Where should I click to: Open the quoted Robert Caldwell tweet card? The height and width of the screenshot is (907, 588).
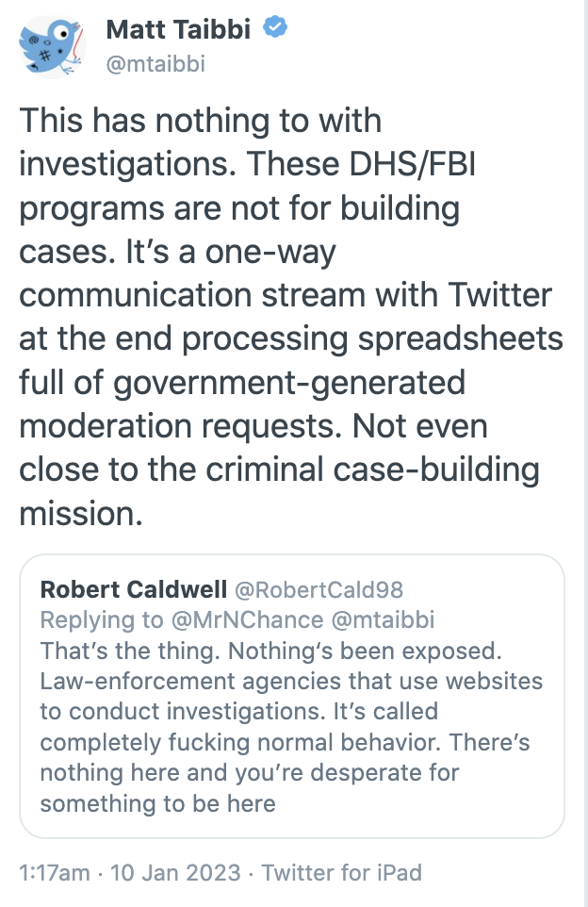[292, 696]
